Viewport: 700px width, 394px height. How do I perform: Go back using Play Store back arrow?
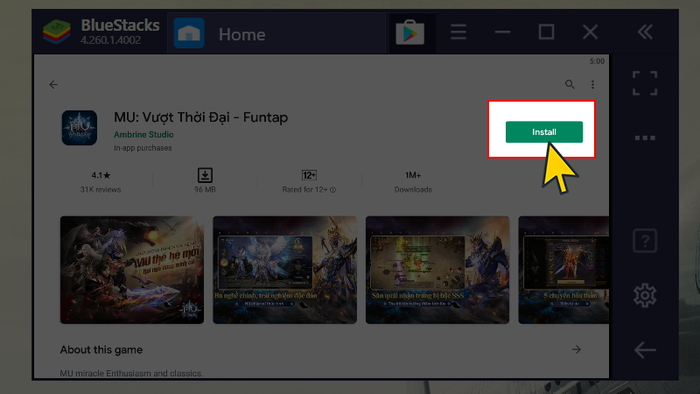click(x=54, y=84)
